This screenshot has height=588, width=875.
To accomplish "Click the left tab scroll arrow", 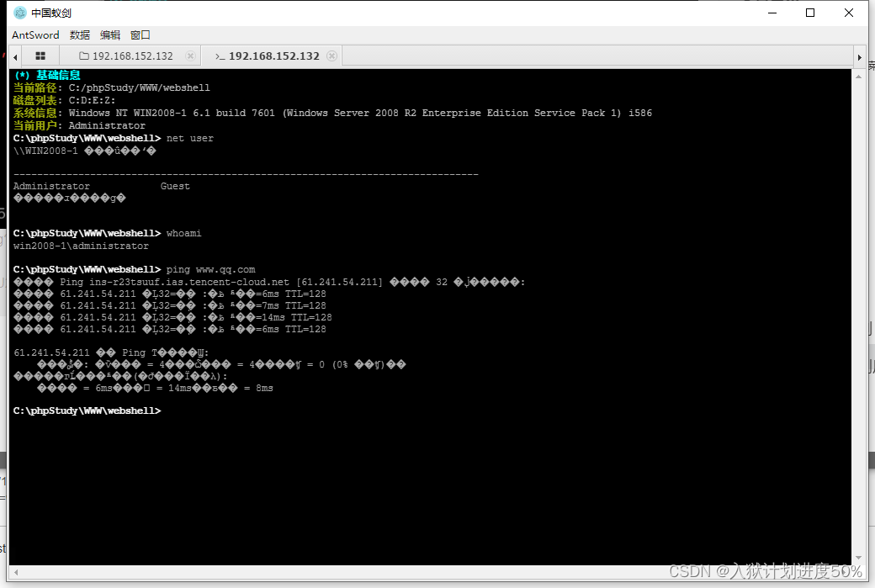I will [16, 57].
